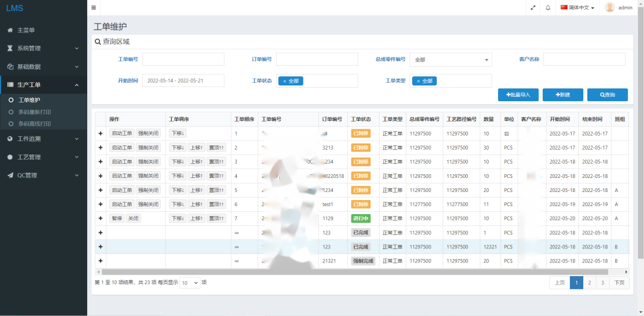Open the 简体中文 language dropdown
The width and height of the screenshot is (644, 316).
coord(577,8)
